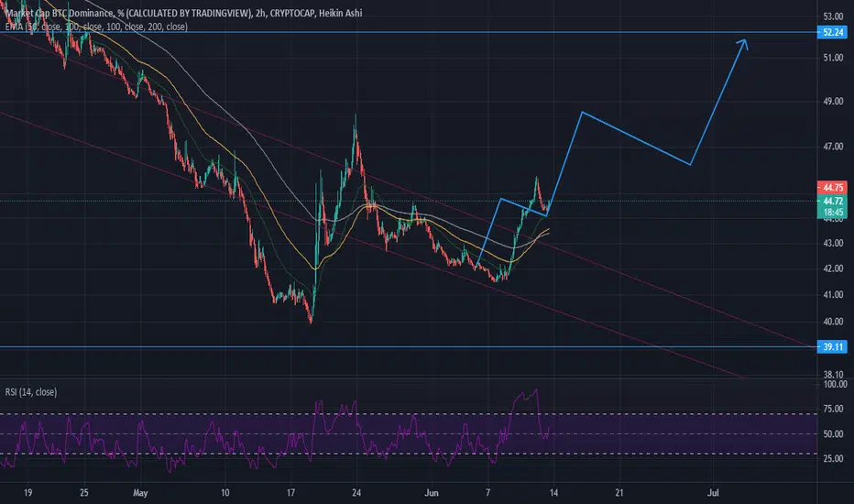This screenshot has height=504, width=854.
Task: Click the 40.00 price axis value
Action: [x=833, y=322]
